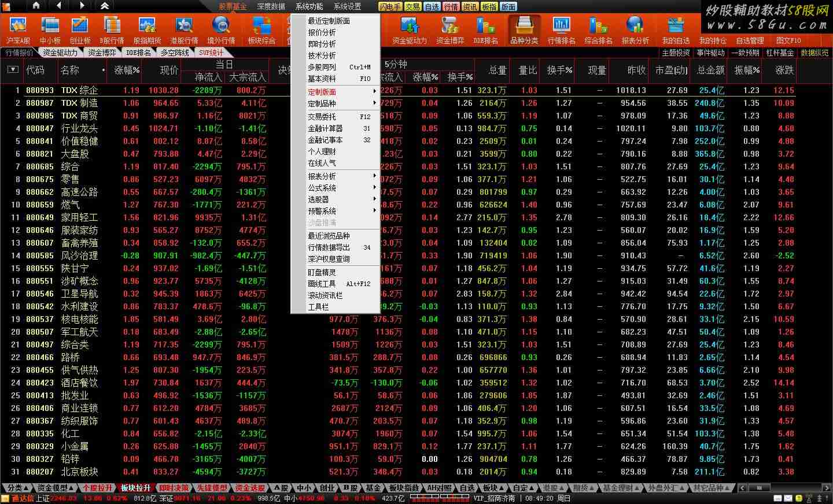Image resolution: width=833 pixels, height=504 pixels.
Task: Open 板块综合 sector overview icon
Action: (261, 30)
